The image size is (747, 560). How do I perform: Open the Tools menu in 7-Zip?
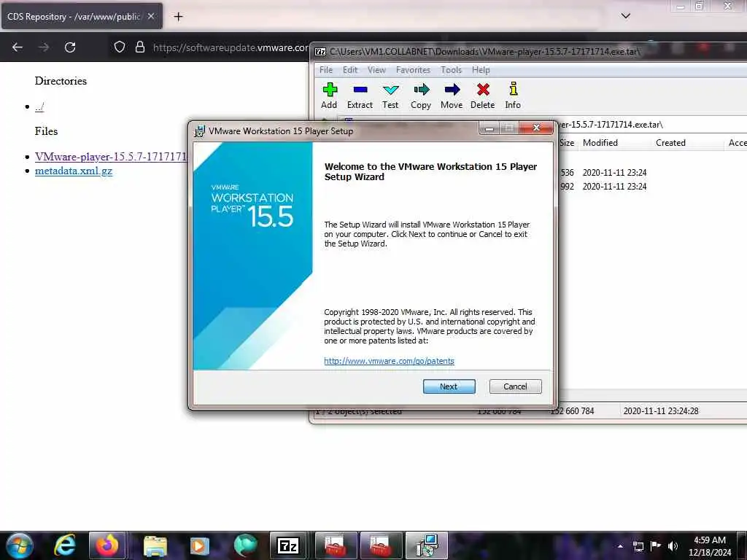451,70
